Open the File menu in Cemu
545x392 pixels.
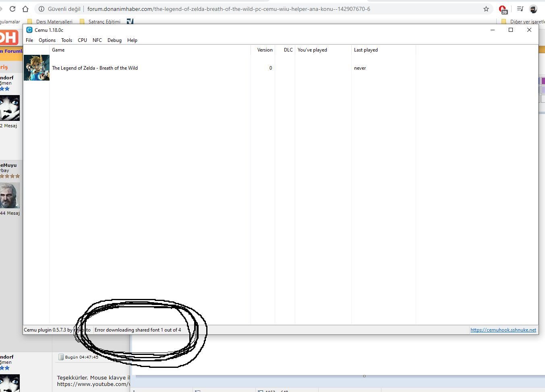29,40
